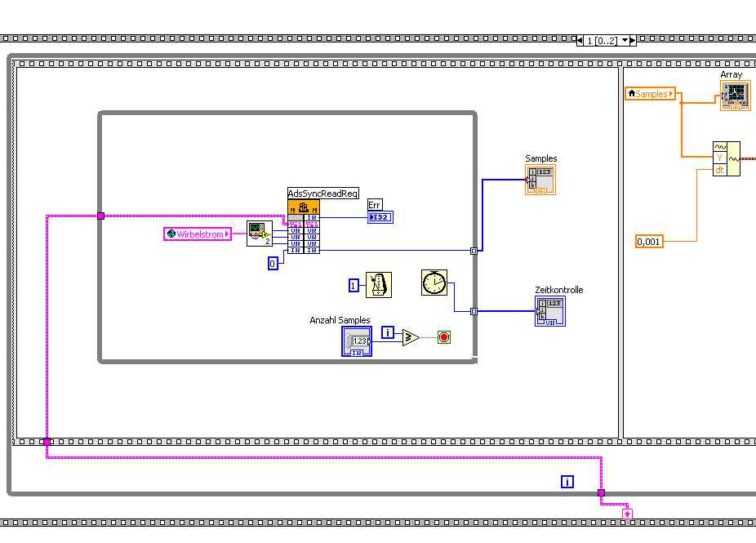Image resolution: width=756 pixels, height=543 pixels.
Task: Click the blue auto-index tunnel to Zeitkontrolle
Action: (474, 312)
